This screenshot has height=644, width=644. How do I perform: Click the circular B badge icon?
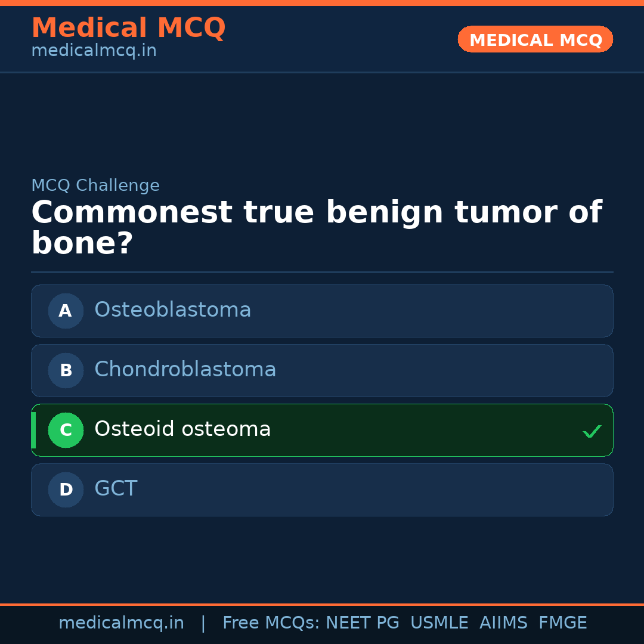[x=66, y=370]
